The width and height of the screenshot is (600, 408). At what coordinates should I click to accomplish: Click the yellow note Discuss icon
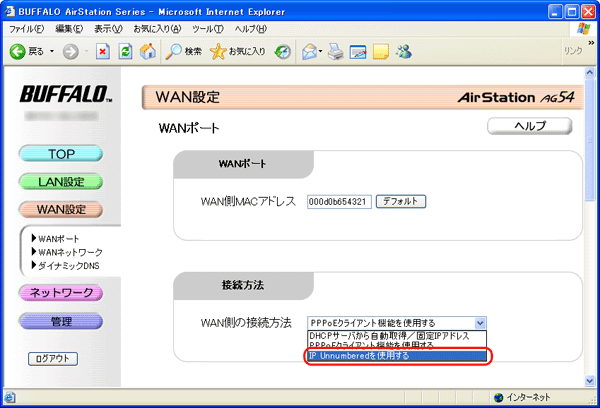point(381,52)
